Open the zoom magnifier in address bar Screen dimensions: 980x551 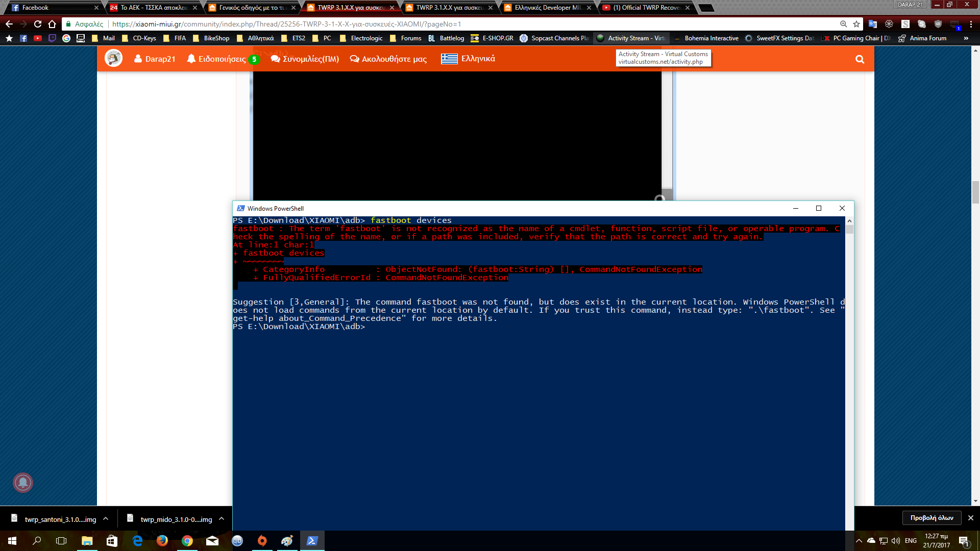843,24
